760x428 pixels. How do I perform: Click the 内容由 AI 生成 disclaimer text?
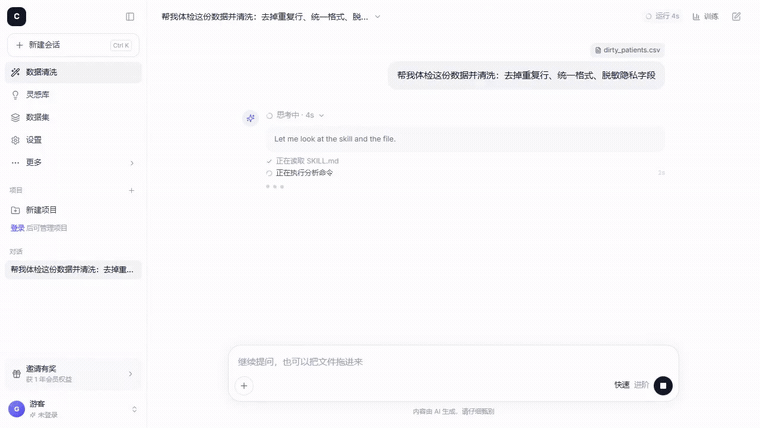453,412
